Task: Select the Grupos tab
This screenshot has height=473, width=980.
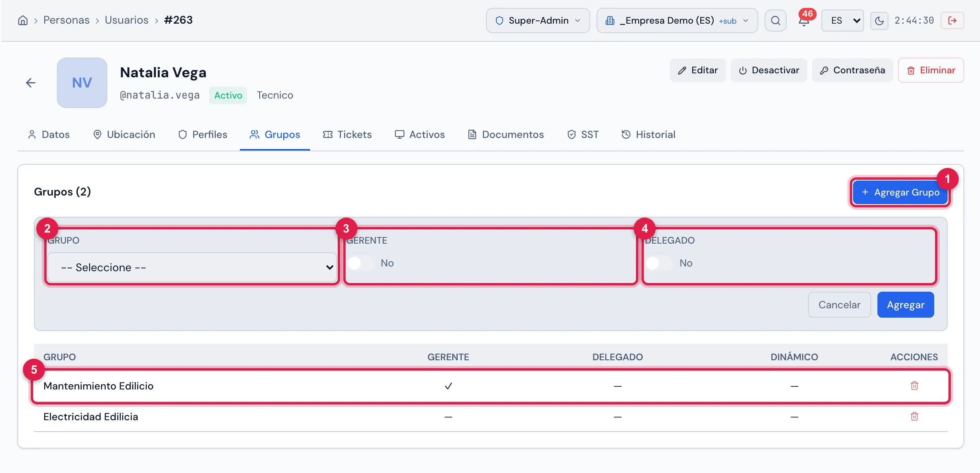Action: (x=275, y=134)
